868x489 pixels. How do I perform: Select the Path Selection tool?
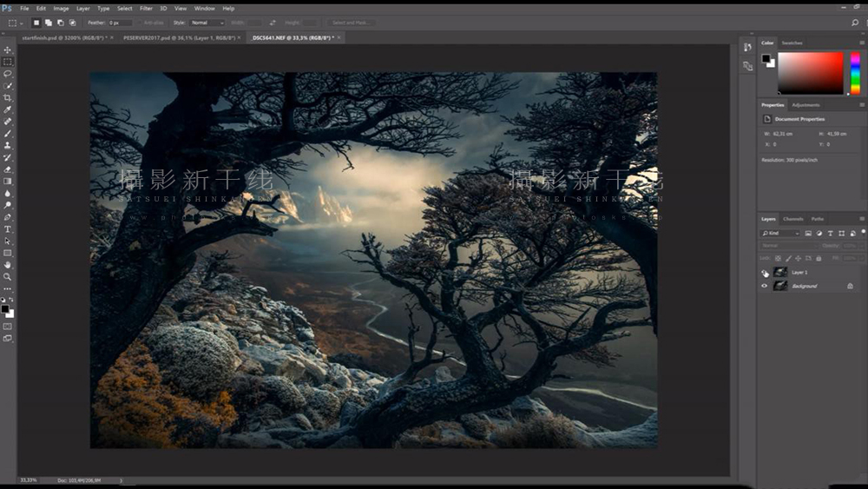tap(8, 241)
